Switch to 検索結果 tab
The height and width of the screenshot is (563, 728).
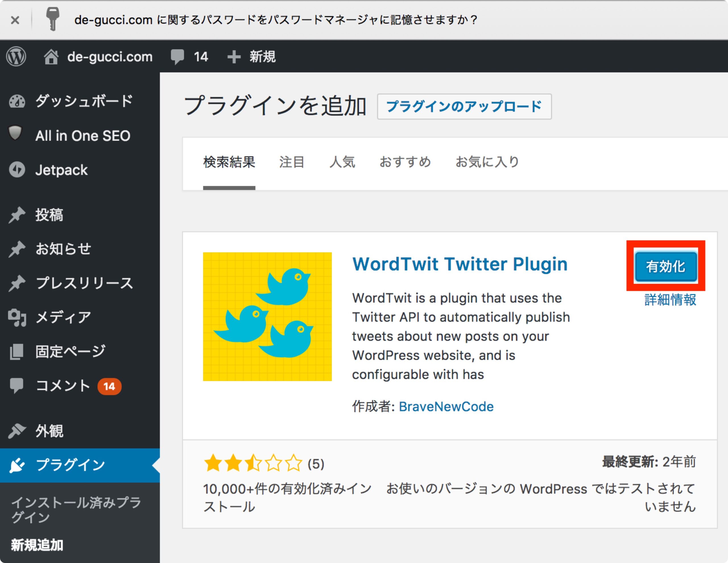(229, 162)
